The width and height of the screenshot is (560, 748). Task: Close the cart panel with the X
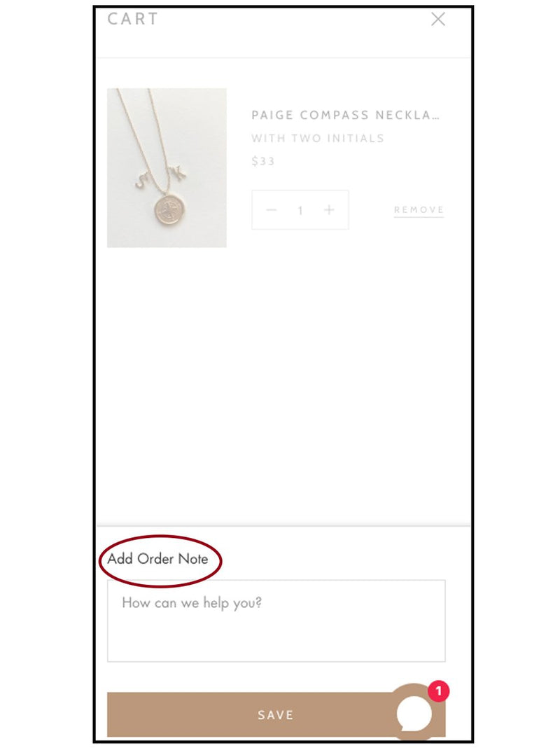point(438,19)
